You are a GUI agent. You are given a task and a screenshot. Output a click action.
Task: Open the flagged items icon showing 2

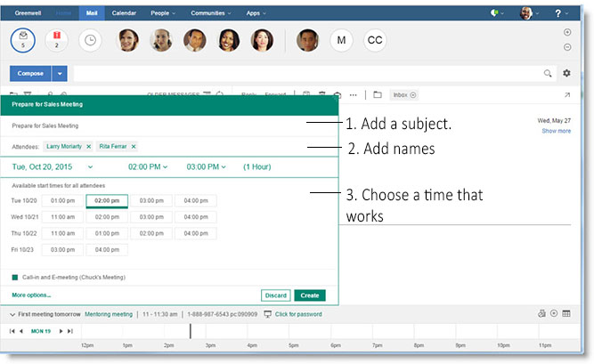click(x=56, y=40)
